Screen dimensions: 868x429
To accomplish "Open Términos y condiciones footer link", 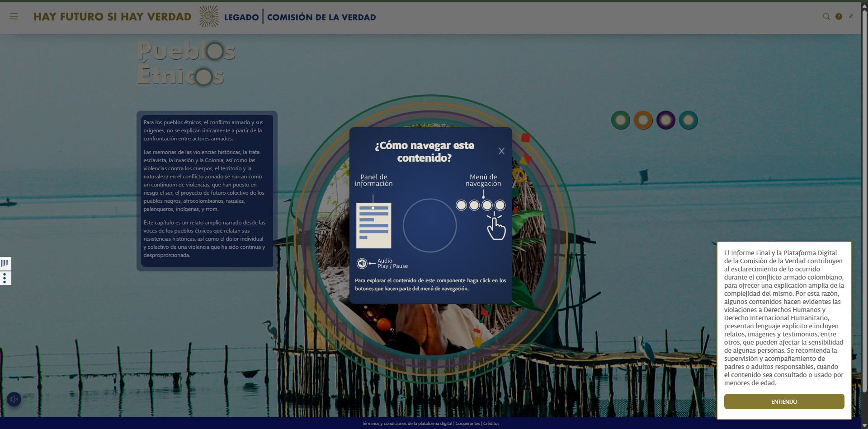I will (x=407, y=424).
